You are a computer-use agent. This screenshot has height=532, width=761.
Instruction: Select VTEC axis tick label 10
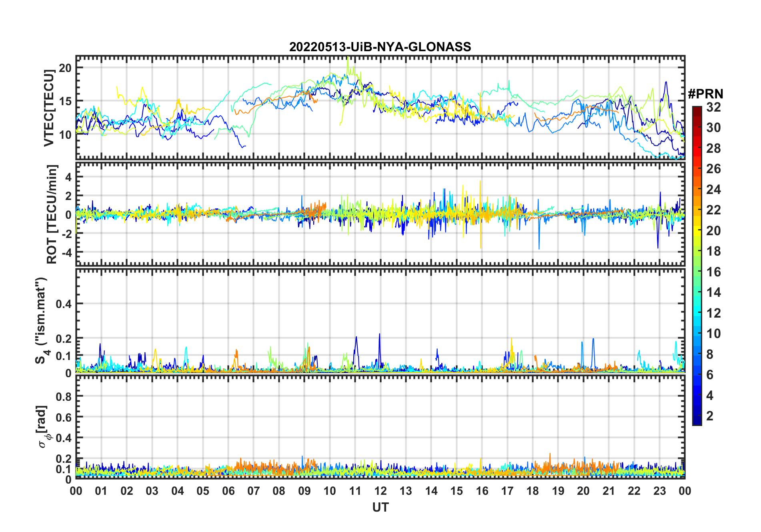pos(65,135)
